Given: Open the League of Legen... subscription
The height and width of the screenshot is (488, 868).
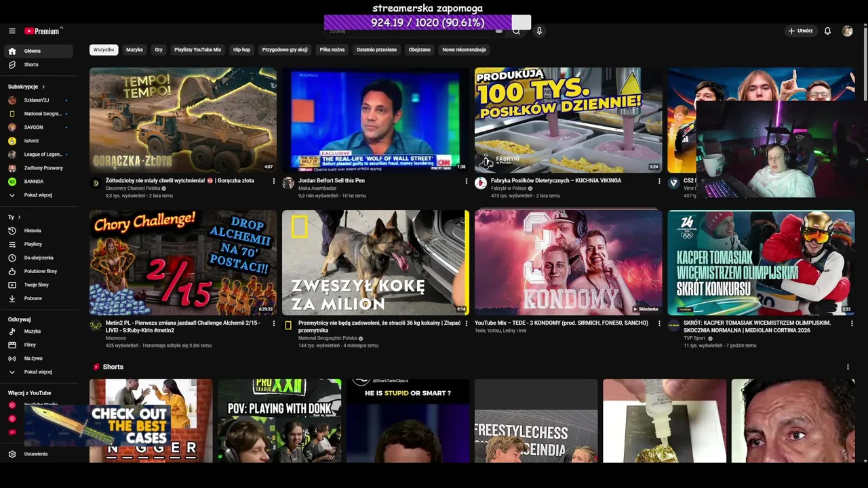Looking at the screenshot, I should point(39,155).
